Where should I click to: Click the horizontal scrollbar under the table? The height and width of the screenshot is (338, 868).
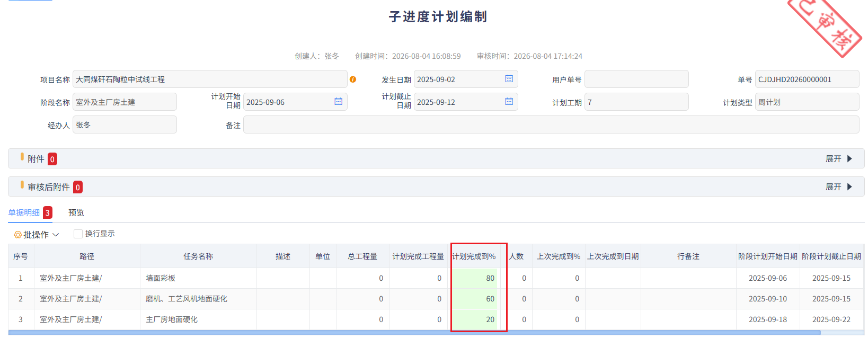tap(414, 333)
